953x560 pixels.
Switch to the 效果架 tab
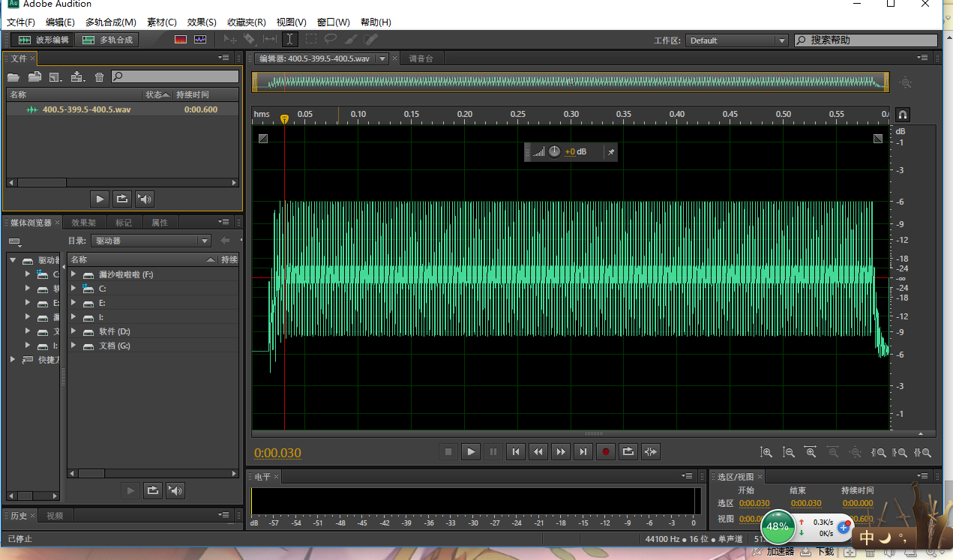point(83,223)
